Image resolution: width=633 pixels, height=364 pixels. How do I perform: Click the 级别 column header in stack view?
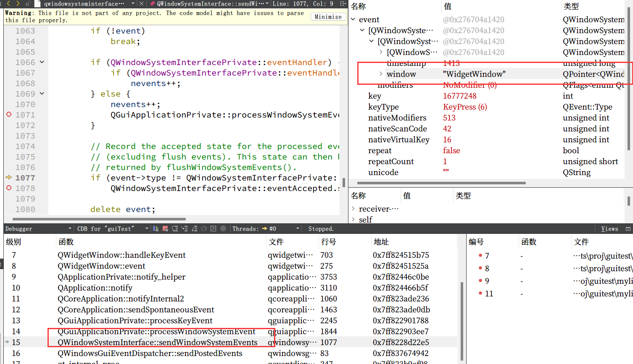pos(13,242)
